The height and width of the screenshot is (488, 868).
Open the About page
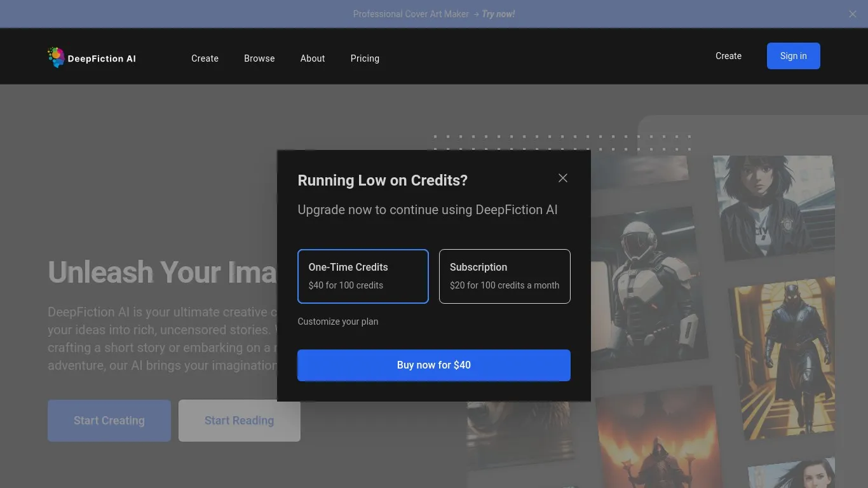[312, 58]
